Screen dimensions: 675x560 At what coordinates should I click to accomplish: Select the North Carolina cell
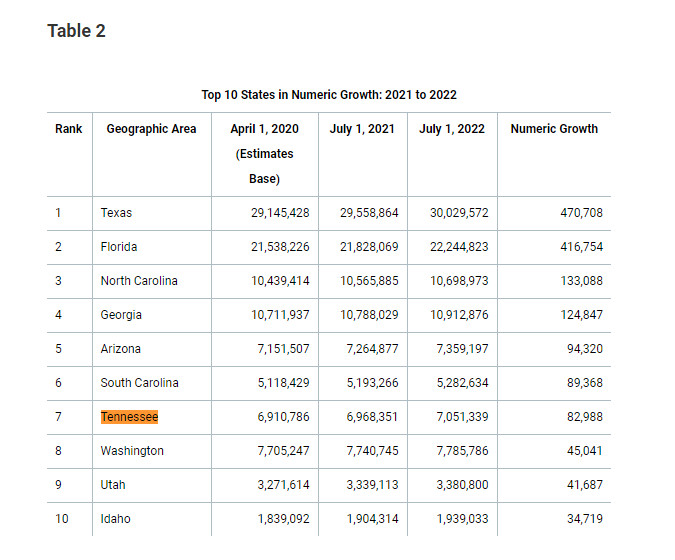coord(139,281)
